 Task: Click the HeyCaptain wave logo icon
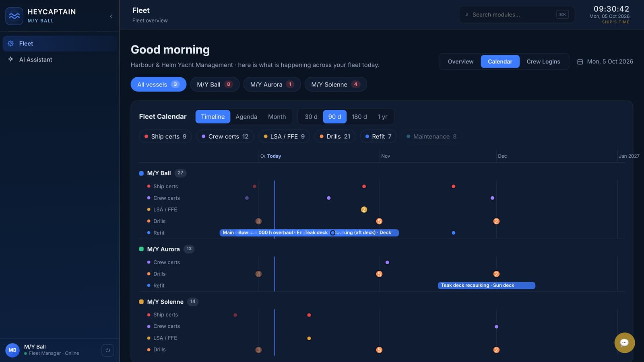[14, 16]
